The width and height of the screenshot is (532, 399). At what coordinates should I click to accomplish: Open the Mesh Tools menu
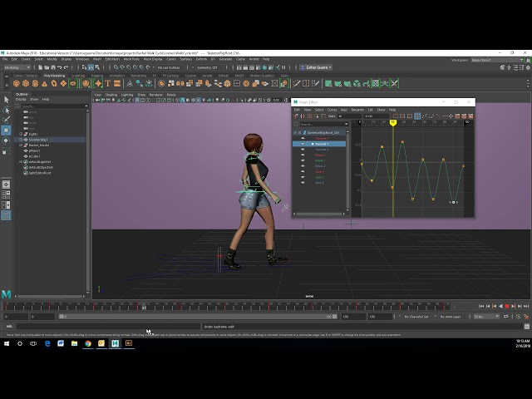[x=131, y=59]
